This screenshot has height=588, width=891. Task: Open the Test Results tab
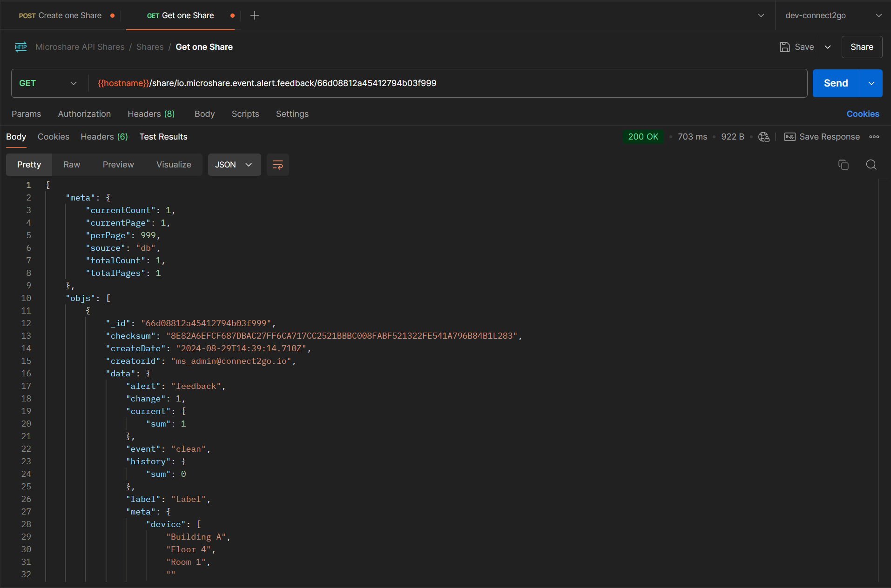tap(163, 137)
